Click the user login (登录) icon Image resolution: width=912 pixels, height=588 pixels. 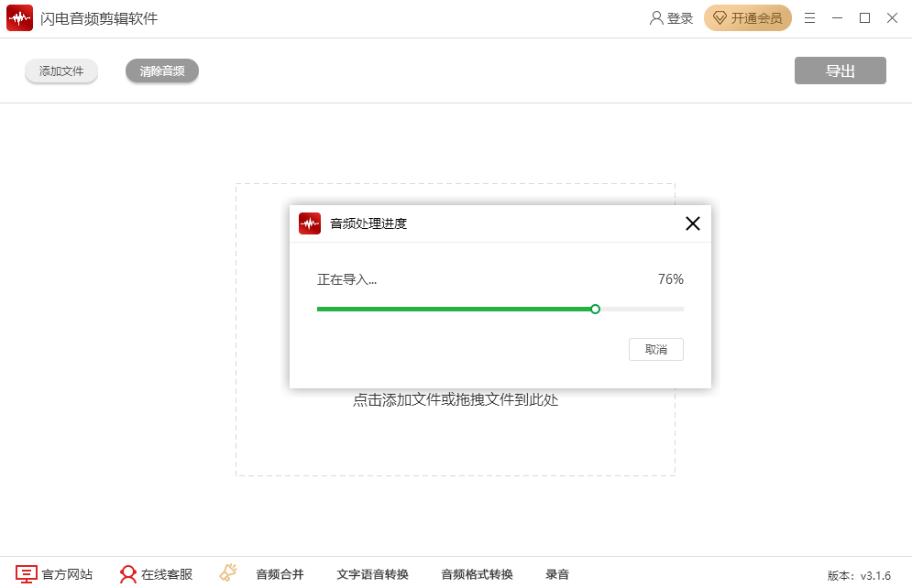pos(656,18)
